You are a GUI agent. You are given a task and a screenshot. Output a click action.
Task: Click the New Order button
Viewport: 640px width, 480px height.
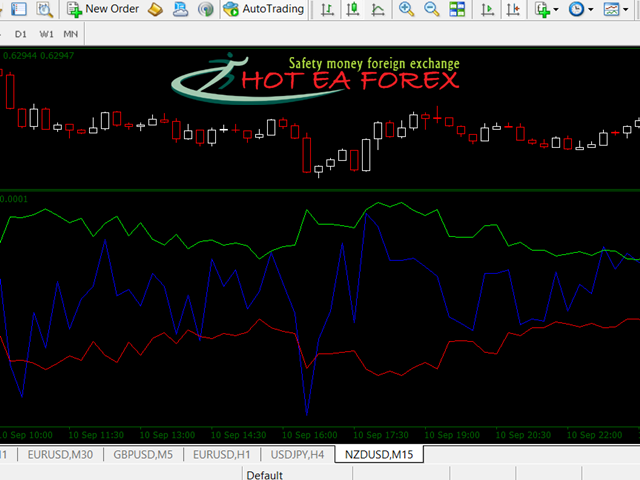point(103,9)
